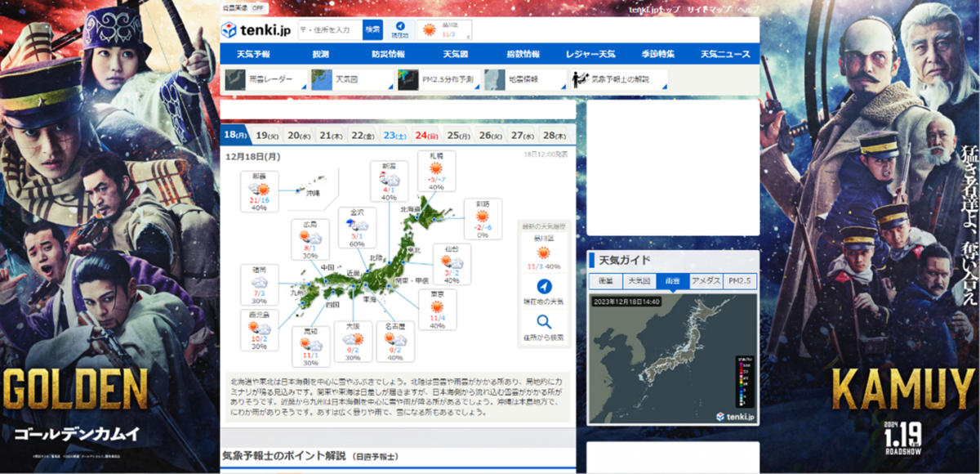This screenshot has height=474, width=980.
Task: Expand the 天気図 shortcut corner arrow
Action: (391, 87)
